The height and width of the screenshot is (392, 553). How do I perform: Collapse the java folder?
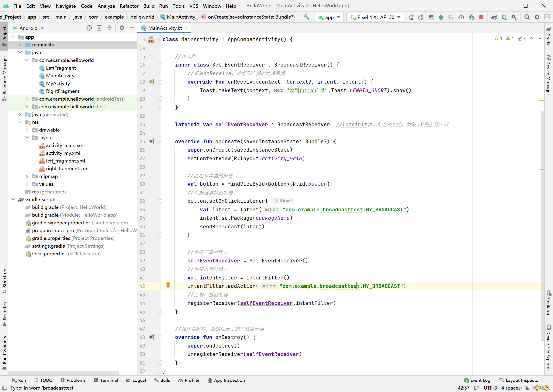click(x=20, y=52)
